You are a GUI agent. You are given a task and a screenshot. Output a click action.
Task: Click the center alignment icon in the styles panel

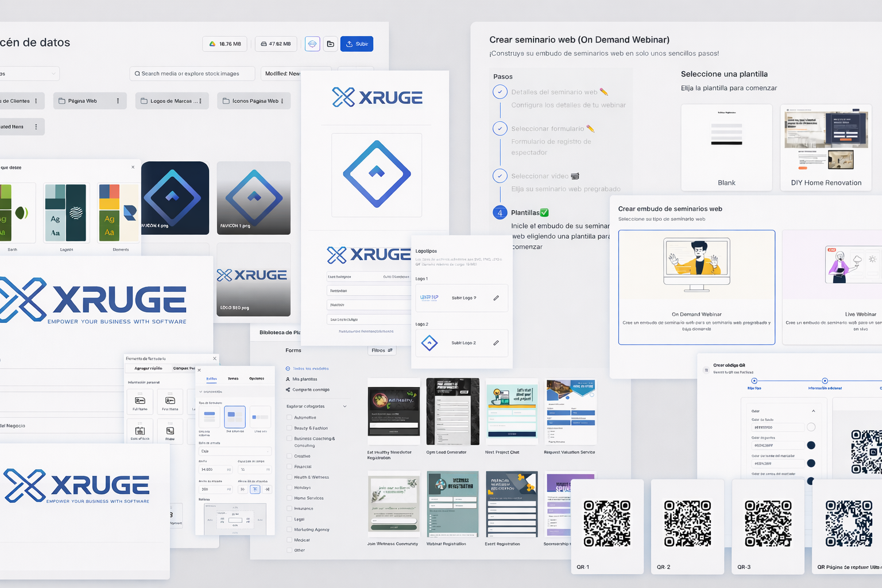click(255, 489)
